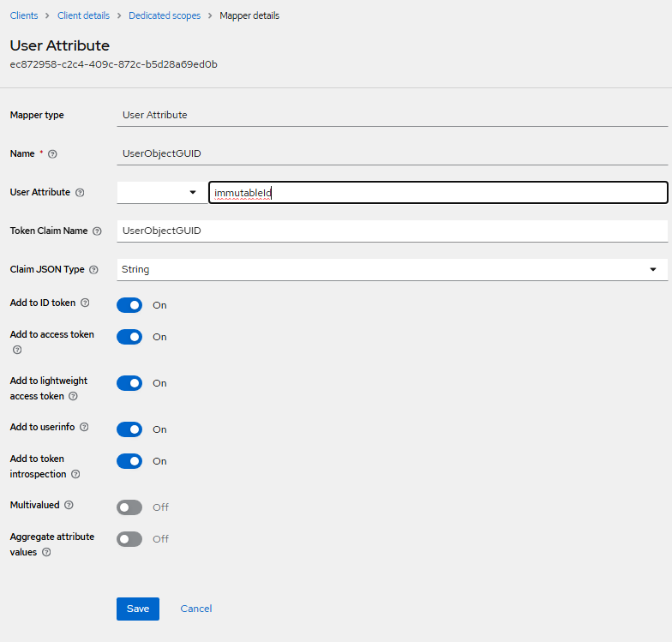Save the mapper configuration
This screenshot has height=642, width=672.
click(x=138, y=609)
